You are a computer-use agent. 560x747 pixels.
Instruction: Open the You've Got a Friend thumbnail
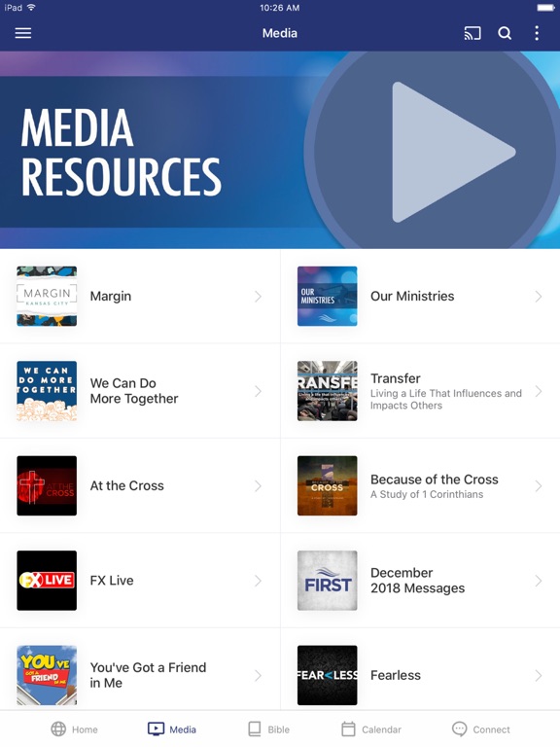47,675
